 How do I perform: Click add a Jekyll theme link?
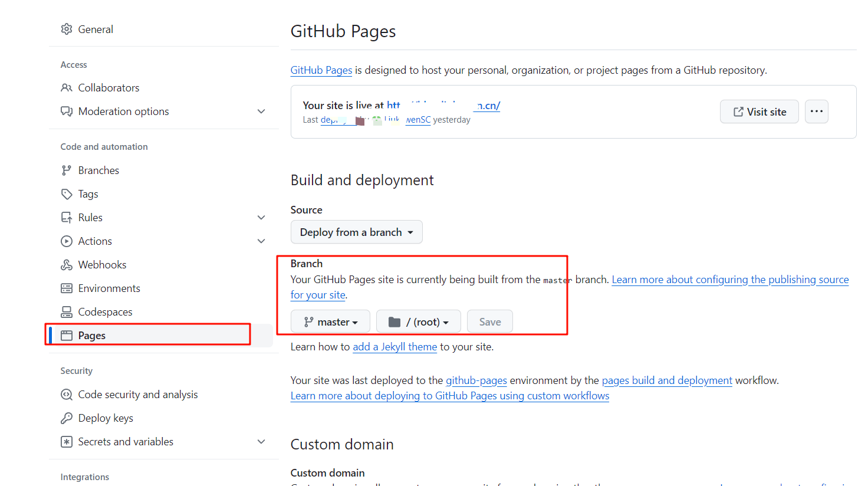click(395, 347)
